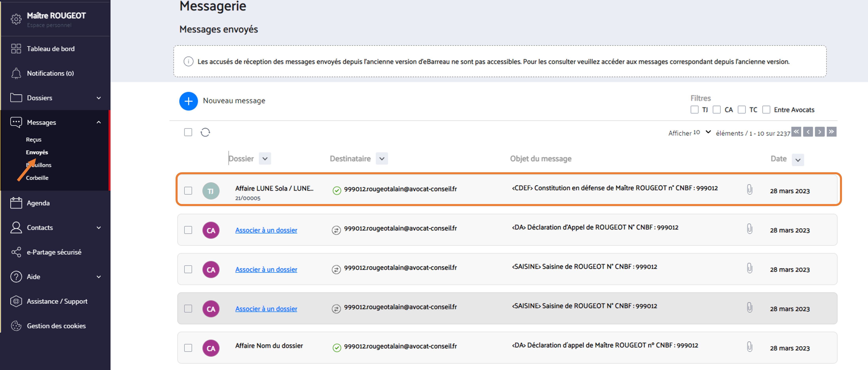Screen dimensions: 868x370
Task: Click the green delivered check on Constitution en défense row
Action: (337, 191)
